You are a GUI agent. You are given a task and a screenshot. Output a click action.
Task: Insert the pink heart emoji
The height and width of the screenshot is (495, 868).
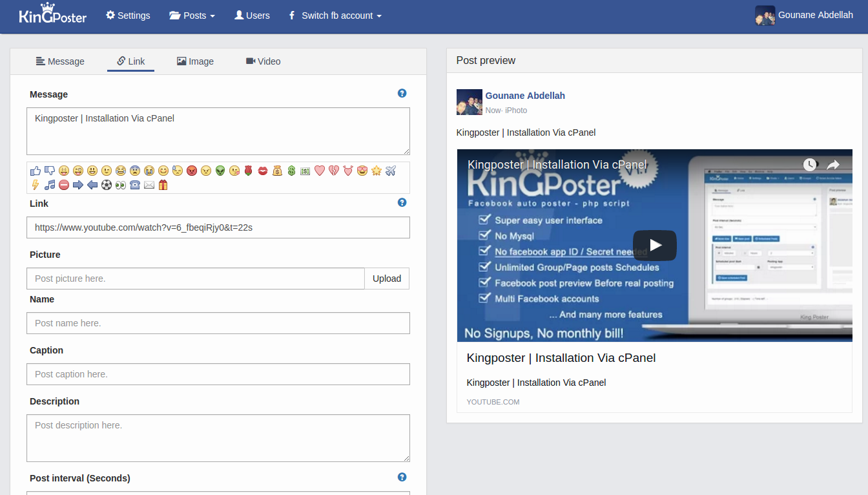[x=320, y=171]
